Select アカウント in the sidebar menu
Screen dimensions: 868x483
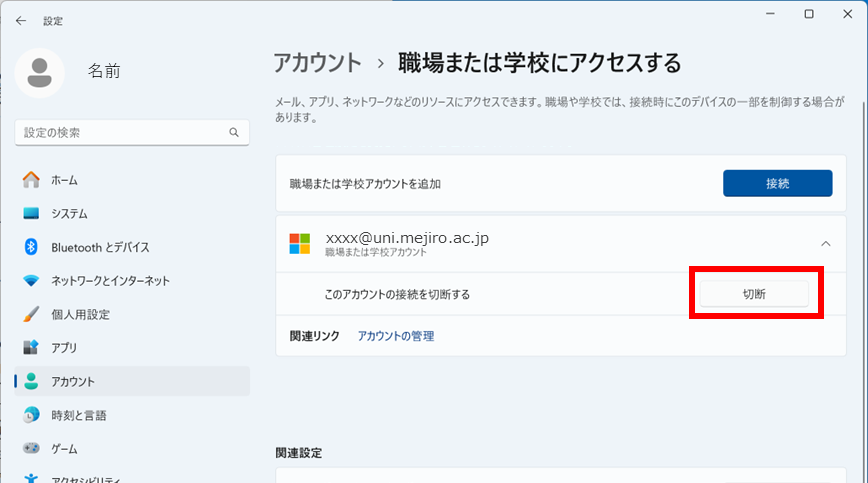(132, 381)
